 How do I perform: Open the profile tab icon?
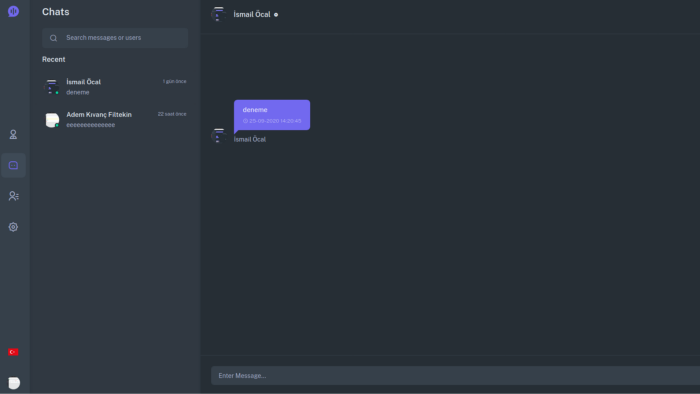[x=13, y=134]
